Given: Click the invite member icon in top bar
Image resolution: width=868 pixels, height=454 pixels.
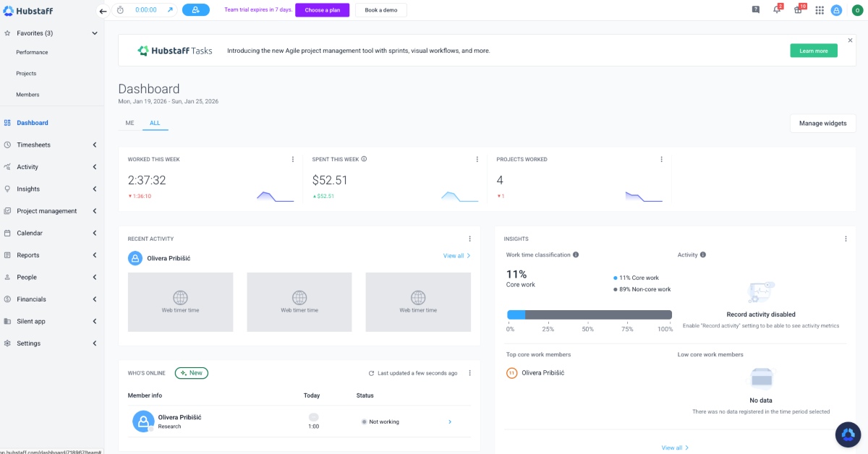Looking at the screenshot, I should point(195,10).
